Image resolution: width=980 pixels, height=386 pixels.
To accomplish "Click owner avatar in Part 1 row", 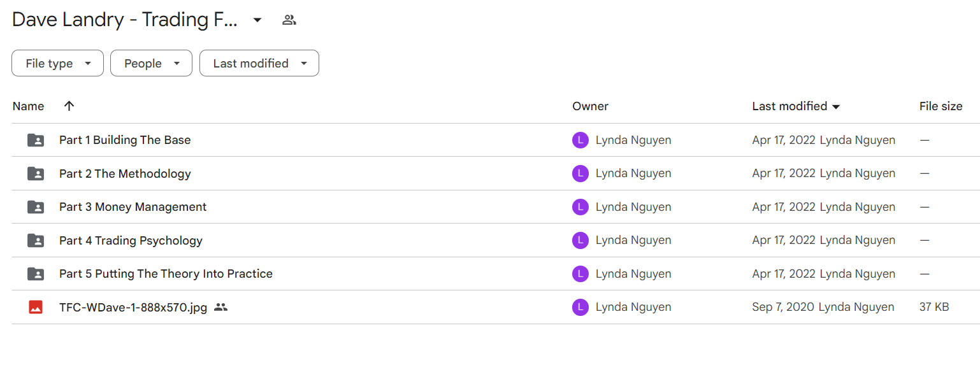I will coord(580,140).
